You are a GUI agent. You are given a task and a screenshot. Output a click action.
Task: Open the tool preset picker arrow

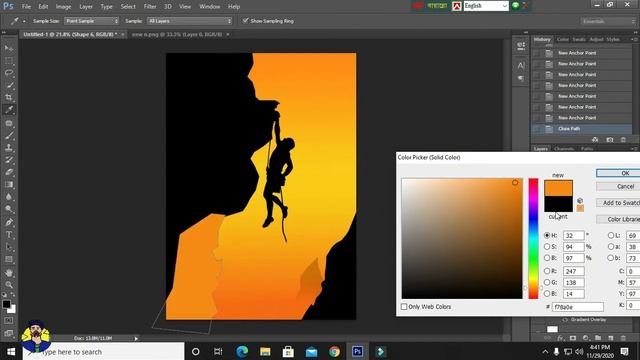(x=24, y=21)
